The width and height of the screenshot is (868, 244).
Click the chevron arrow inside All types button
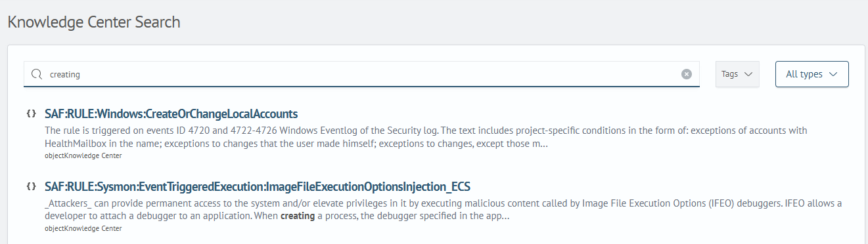click(834, 74)
